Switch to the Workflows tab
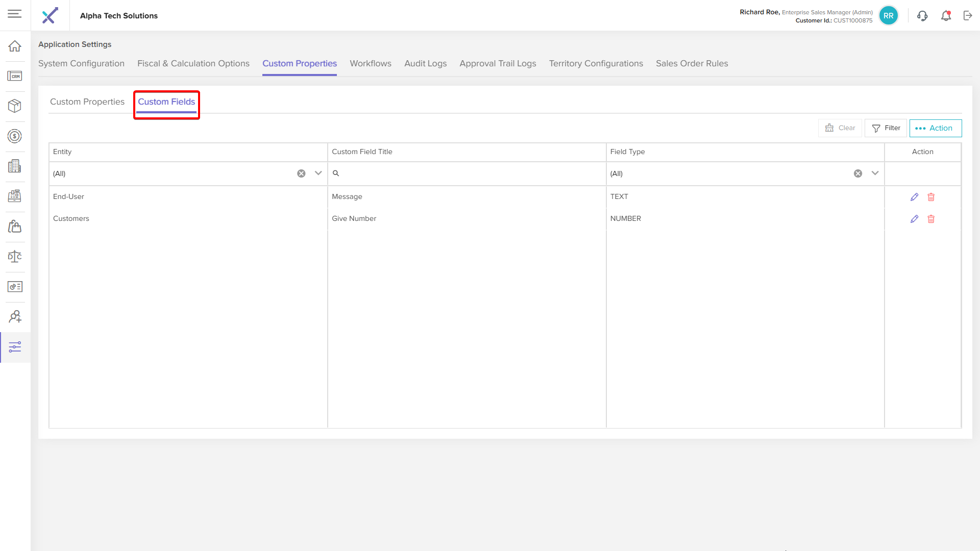The image size is (980, 551). coord(370,63)
